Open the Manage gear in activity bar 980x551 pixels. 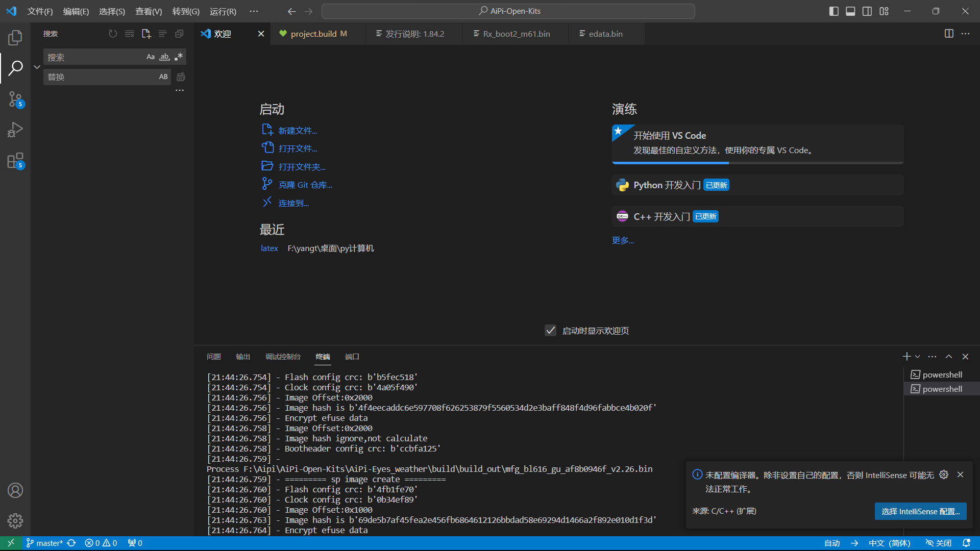15,521
